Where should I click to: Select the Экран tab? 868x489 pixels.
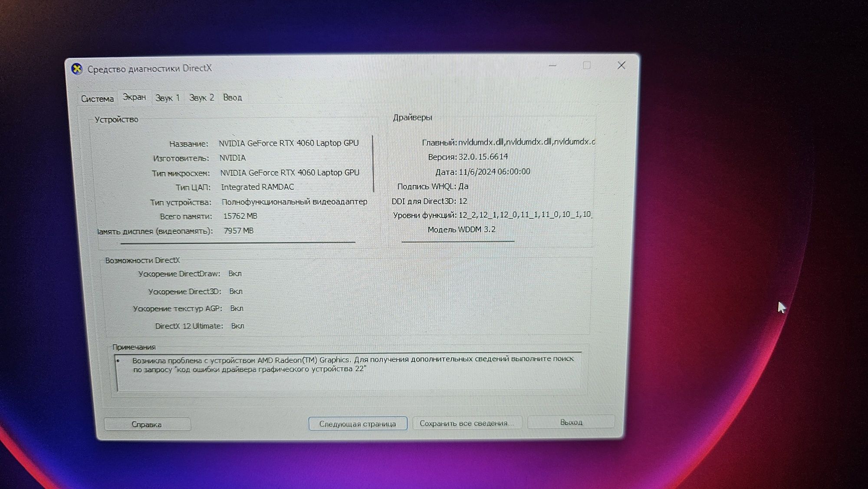[x=134, y=97]
